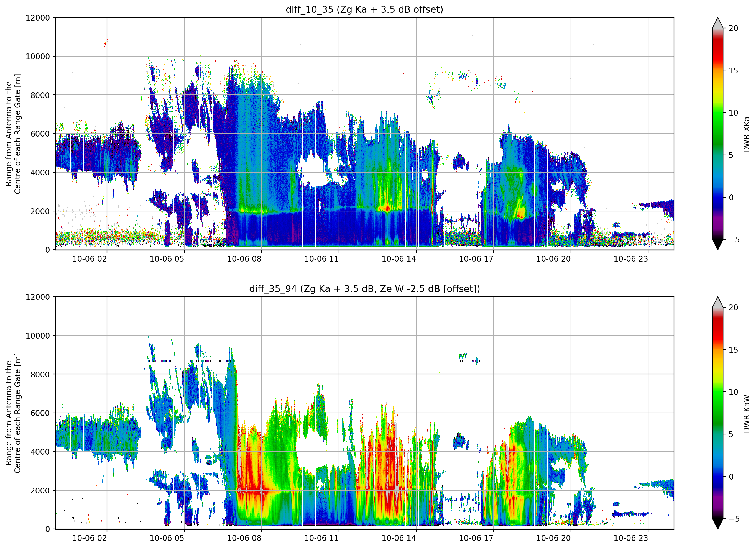Screen dimensions: 756x548
Task: Click '10-06 02' on the diff_35_94 plot x-axis
Action: point(90,538)
